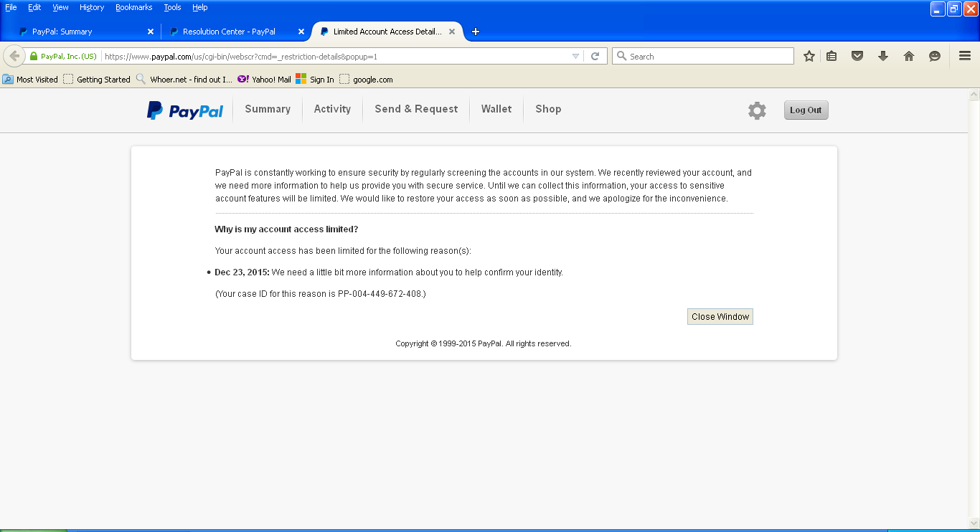Bookmark this page with the star icon
Screen dimensions: 980x532
(809, 56)
